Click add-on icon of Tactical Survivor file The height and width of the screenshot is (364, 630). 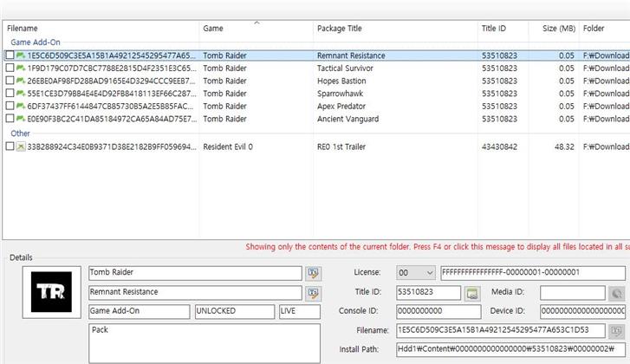pos(21,68)
